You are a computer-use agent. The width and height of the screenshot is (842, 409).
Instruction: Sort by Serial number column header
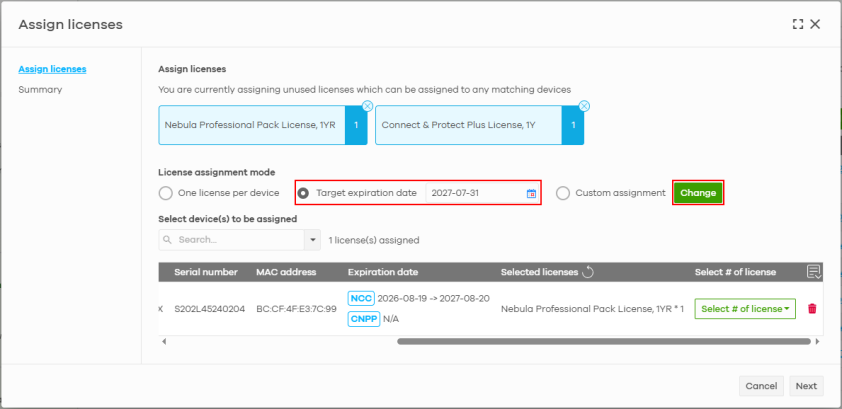coord(206,272)
